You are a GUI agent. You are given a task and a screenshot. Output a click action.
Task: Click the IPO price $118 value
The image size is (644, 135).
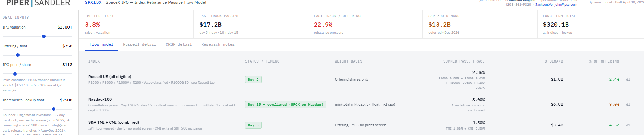[67, 65]
